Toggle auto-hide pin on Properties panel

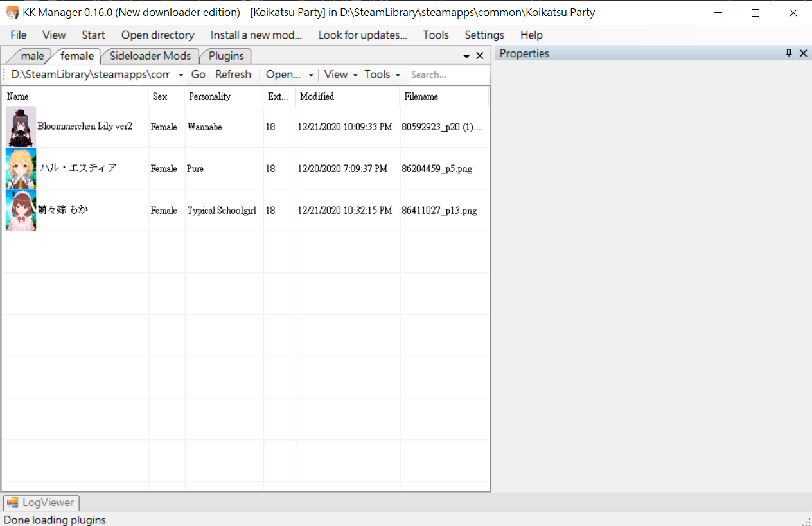click(x=789, y=53)
